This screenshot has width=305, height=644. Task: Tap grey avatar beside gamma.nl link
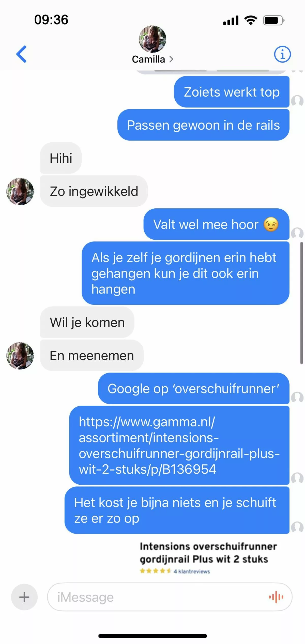coord(297,478)
